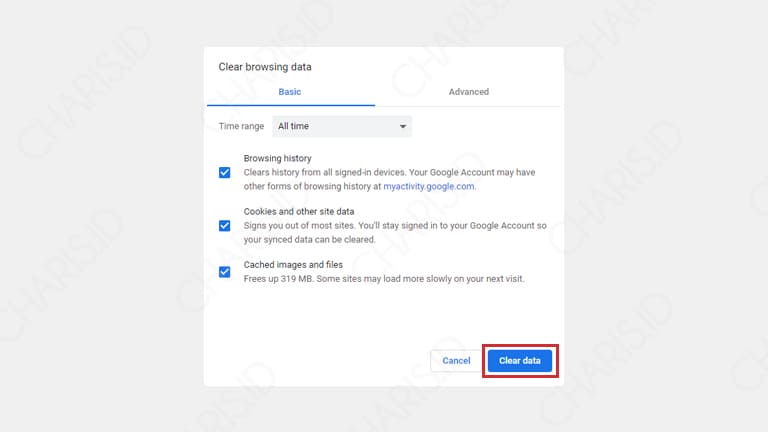Switch to the Basic tab
Screen dimensions: 768x432
tap(290, 92)
